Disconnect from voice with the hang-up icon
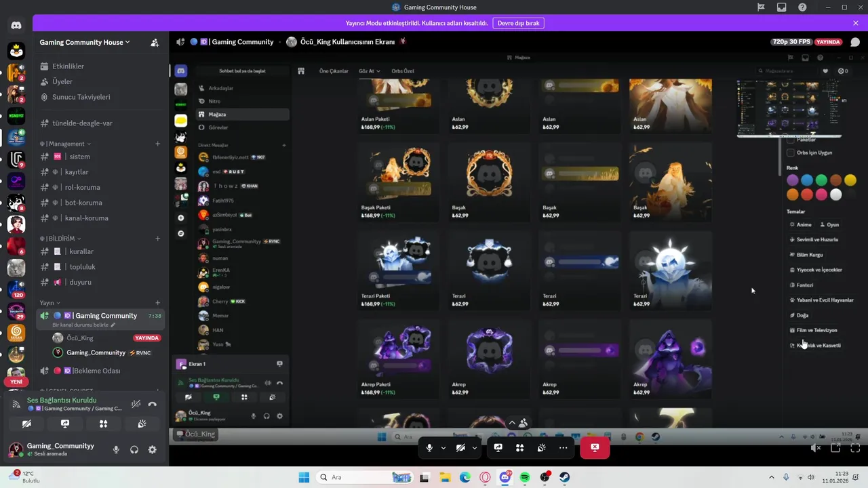The image size is (868, 488). click(153, 404)
